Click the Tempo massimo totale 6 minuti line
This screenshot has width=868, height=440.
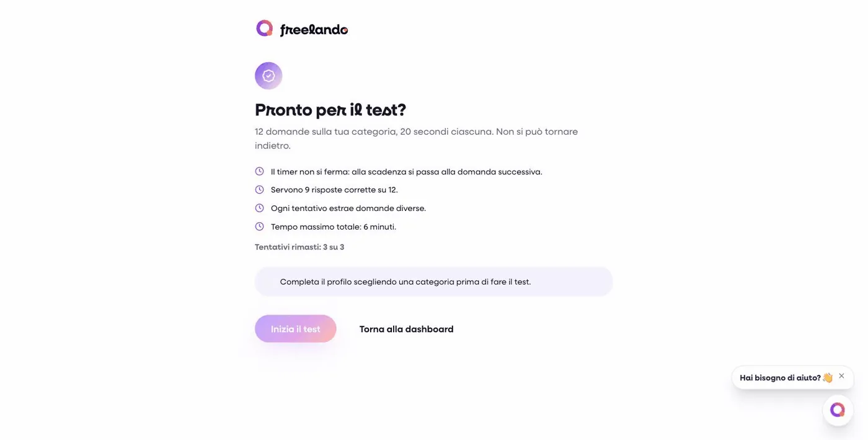tap(334, 227)
